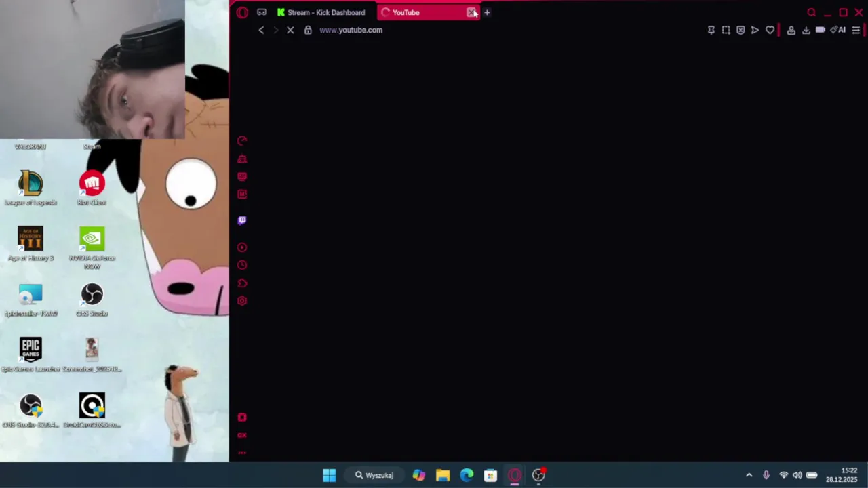The image size is (868, 488).
Task: Click the pinboard pin icon in toolbar
Action: pos(711,30)
